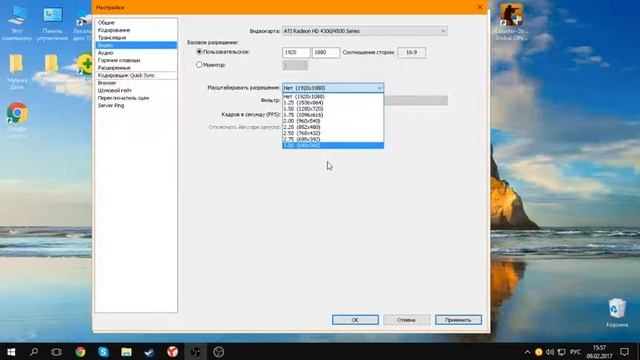
Task: Click the disabled monitor number dropdown
Action: [x=295, y=65]
